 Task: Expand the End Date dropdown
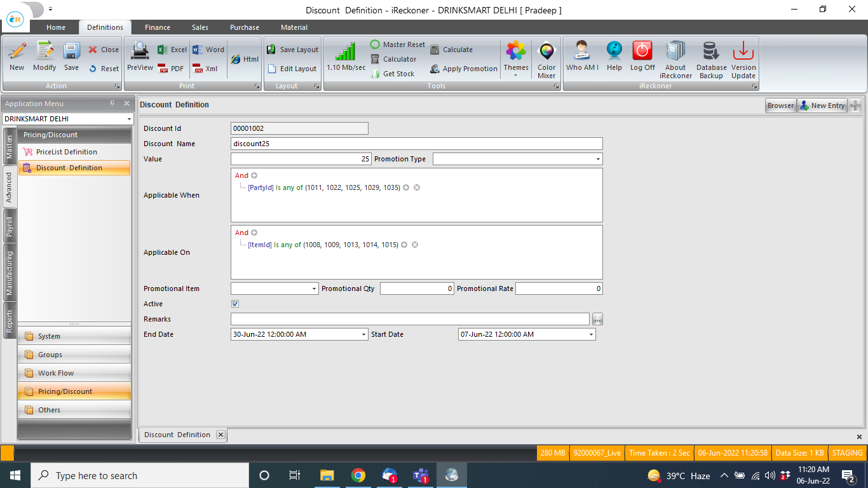tap(363, 334)
